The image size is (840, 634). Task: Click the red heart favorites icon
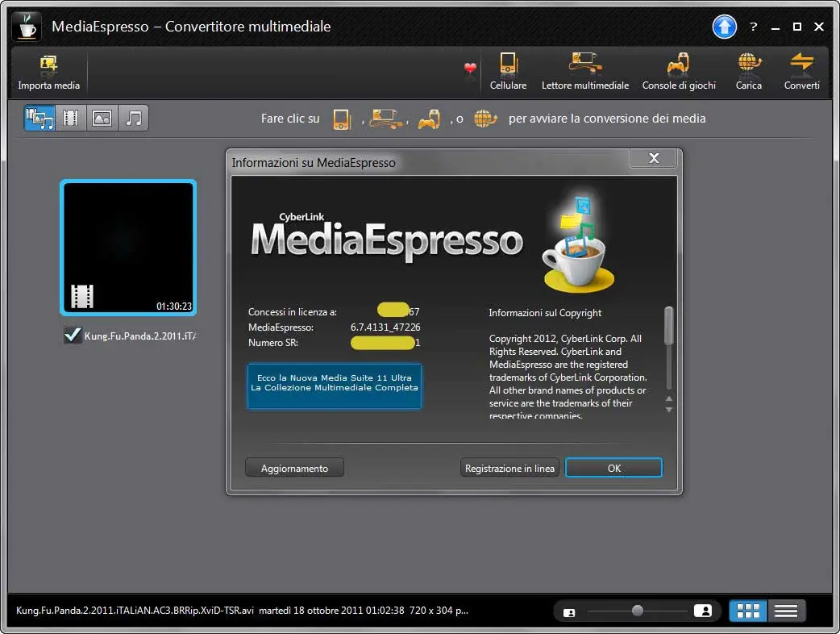(470, 69)
